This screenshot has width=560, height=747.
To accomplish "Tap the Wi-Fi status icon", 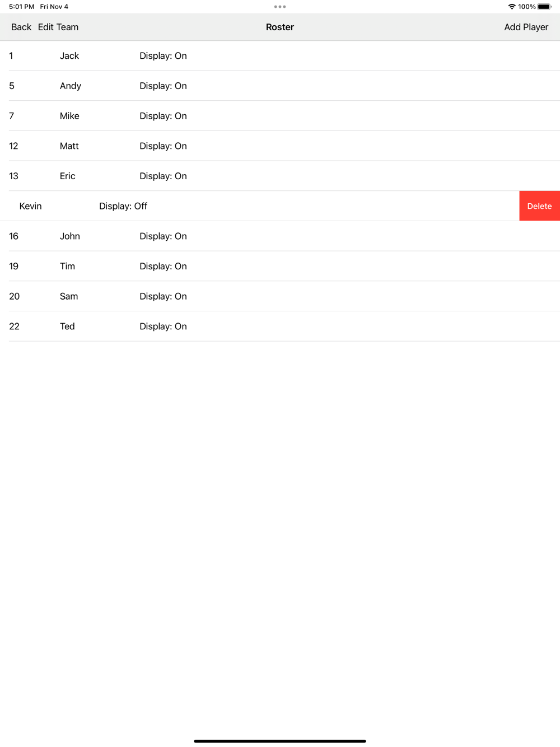I will click(x=512, y=7).
